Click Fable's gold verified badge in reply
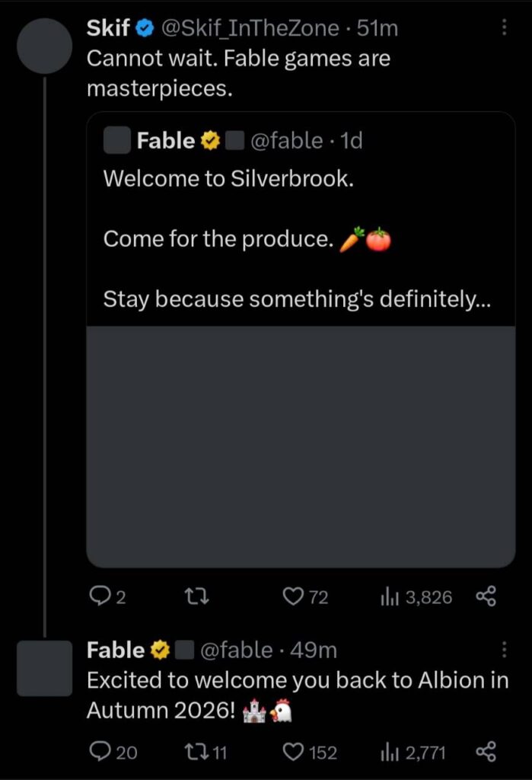This screenshot has height=780, width=532. point(160,650)
